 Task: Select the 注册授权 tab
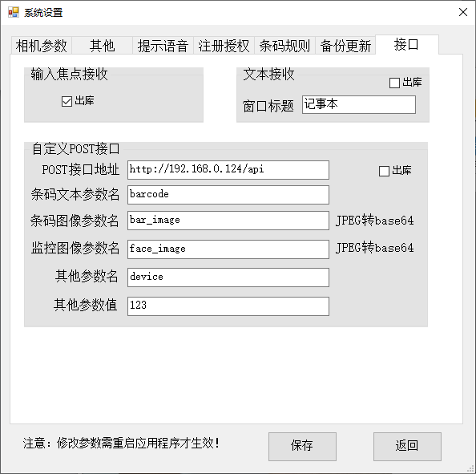224,46
